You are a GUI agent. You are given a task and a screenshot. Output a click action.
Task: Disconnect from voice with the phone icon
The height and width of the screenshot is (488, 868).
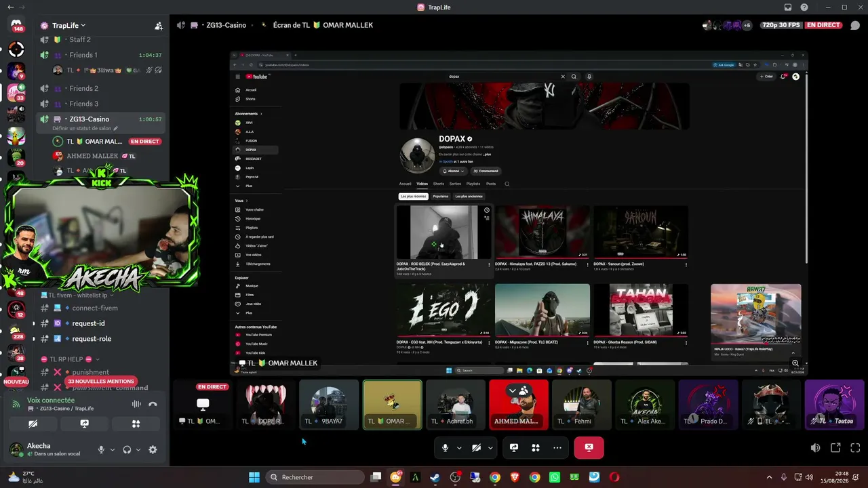click(x=153, y=404)
